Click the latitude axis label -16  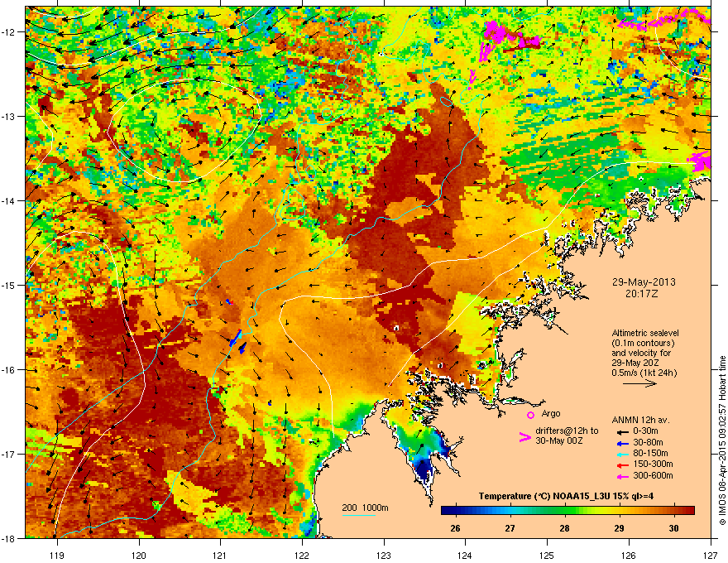[9, 370]
